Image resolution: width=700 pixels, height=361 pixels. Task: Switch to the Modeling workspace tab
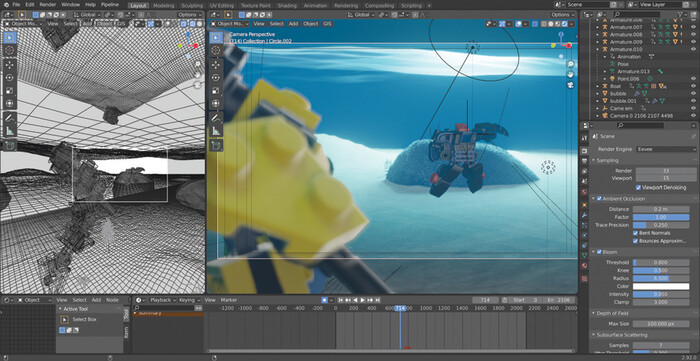[163, 6]
